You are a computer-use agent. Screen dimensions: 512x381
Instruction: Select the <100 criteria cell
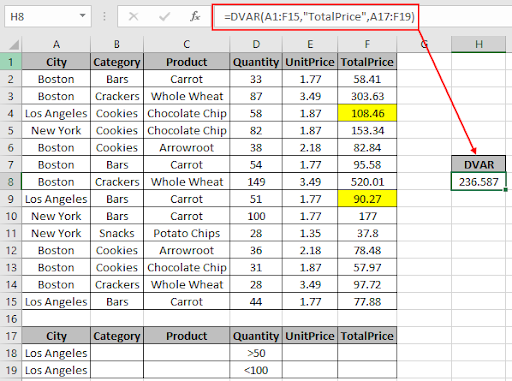[256, 370]
